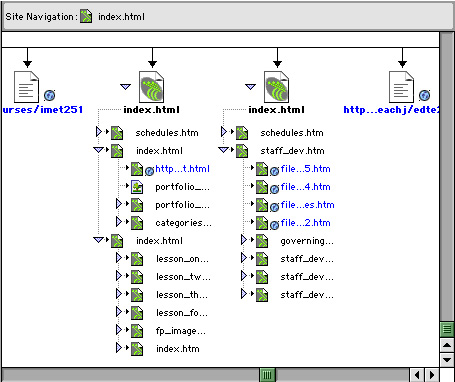Click the globe icon next to http...eachj/edte page
Image resolution: width=455 pixels, height=382 pixels.
[x=424, y=95]
